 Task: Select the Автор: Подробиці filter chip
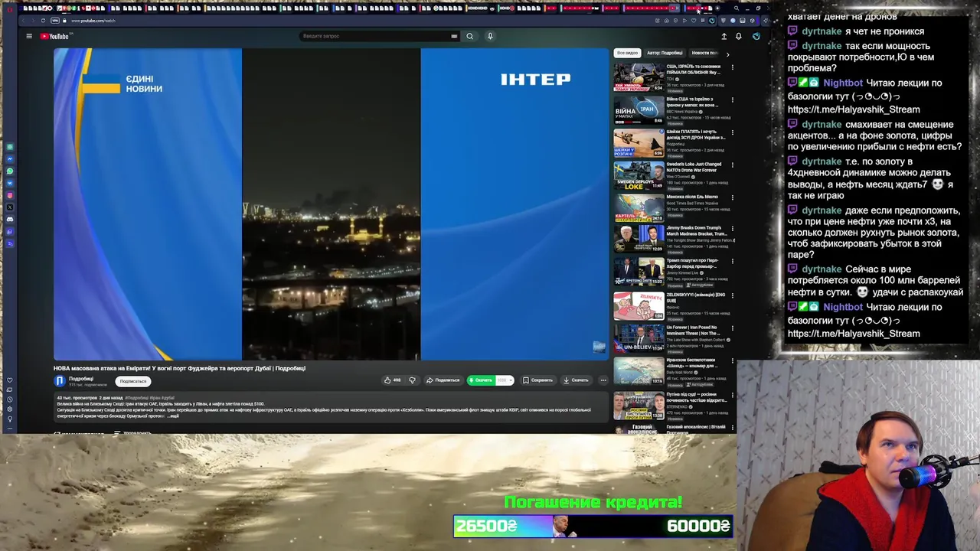click(665, 53)
